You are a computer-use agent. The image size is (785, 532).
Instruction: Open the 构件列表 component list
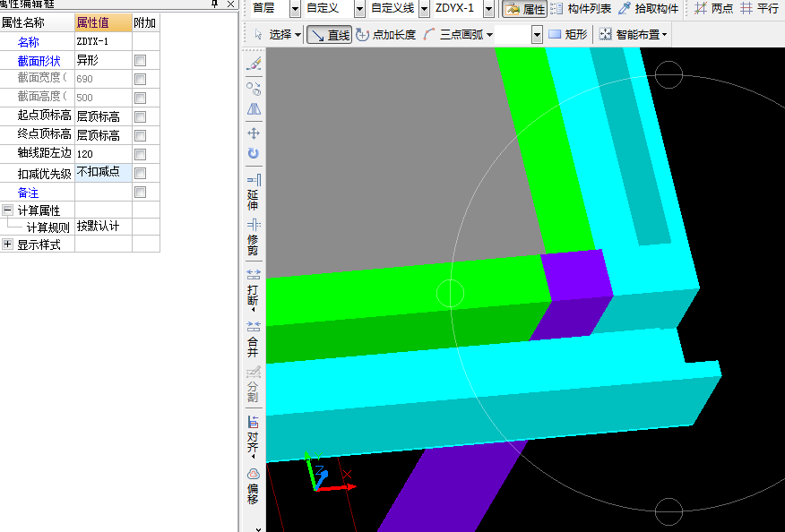coord(581,8)
